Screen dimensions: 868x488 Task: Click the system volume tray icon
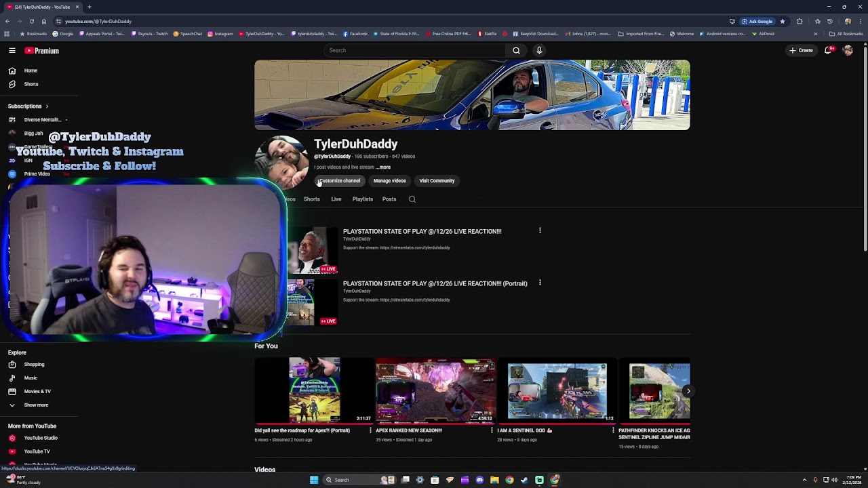(x=834, y=480)
